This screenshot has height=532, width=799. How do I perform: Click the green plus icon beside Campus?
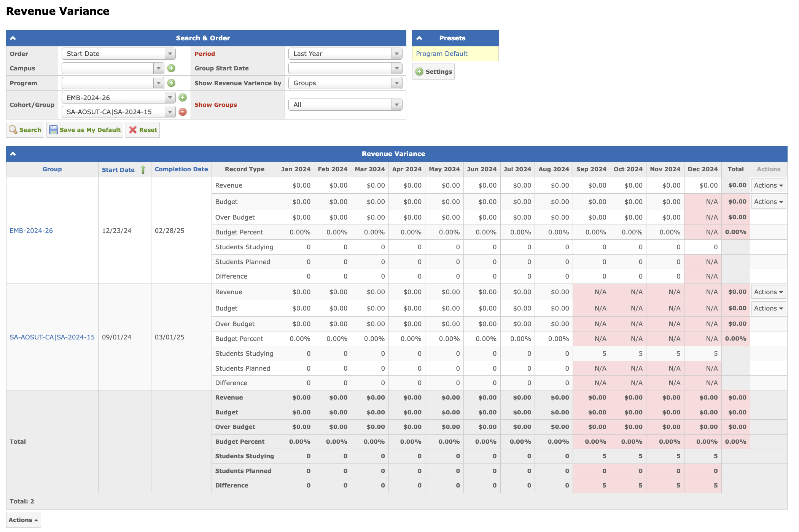tap(171, 68)
